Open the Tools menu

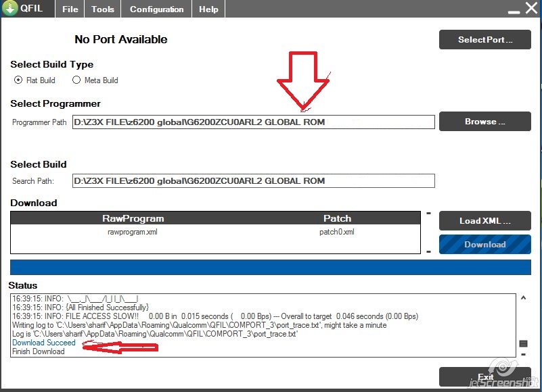(x=103, y=9)
